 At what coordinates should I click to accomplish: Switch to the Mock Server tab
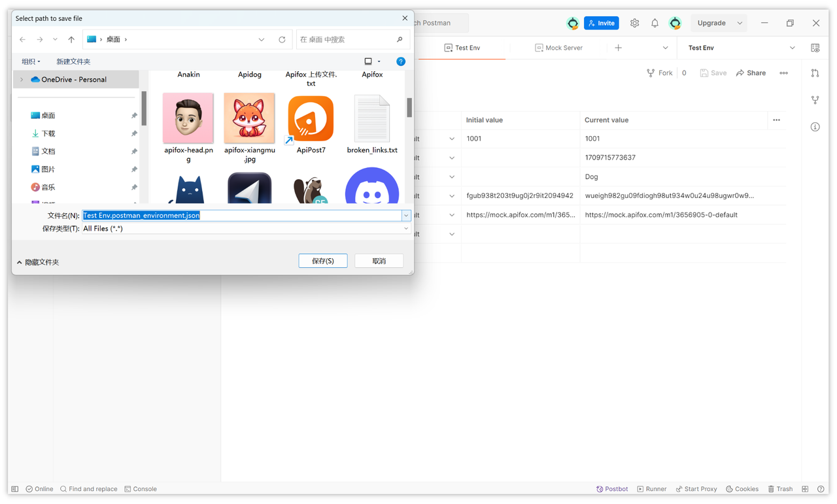(559, 48)
